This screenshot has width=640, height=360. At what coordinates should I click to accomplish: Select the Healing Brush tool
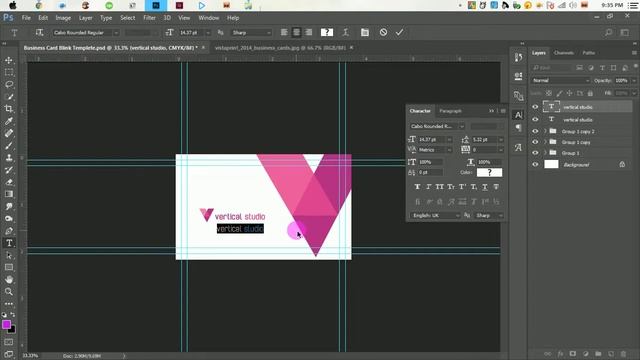pos(9,133)
